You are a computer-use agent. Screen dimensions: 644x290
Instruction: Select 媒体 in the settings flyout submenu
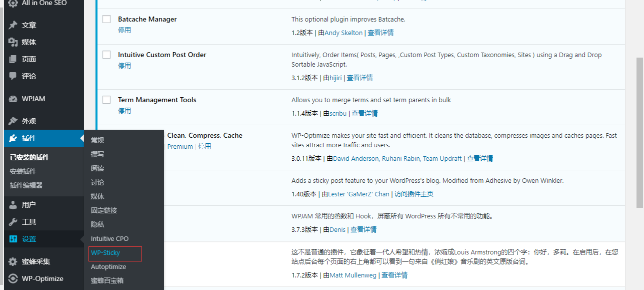tap(97, 196)
